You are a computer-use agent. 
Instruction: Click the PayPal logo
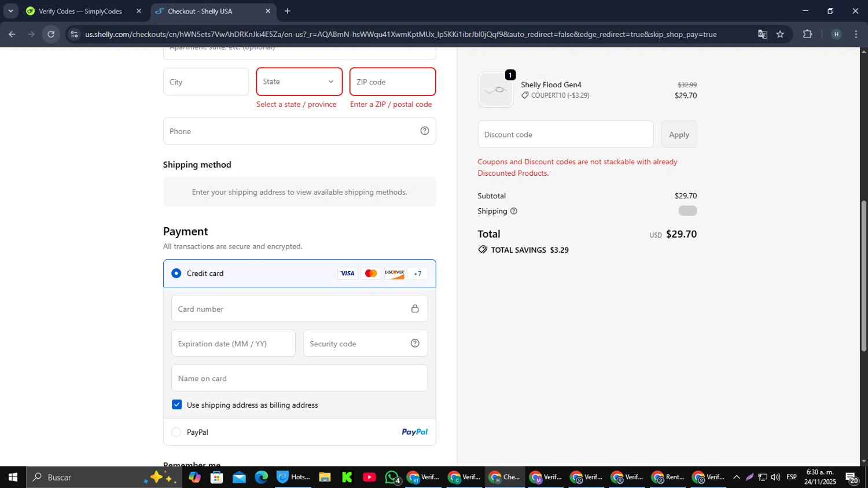(x=415, y=432)
